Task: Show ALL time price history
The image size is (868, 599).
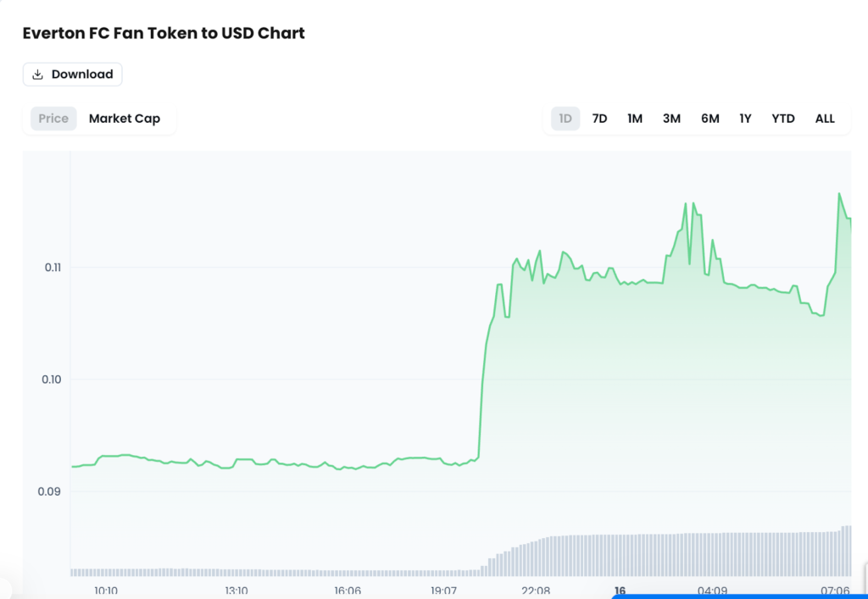Action: [x=825, y=119]
